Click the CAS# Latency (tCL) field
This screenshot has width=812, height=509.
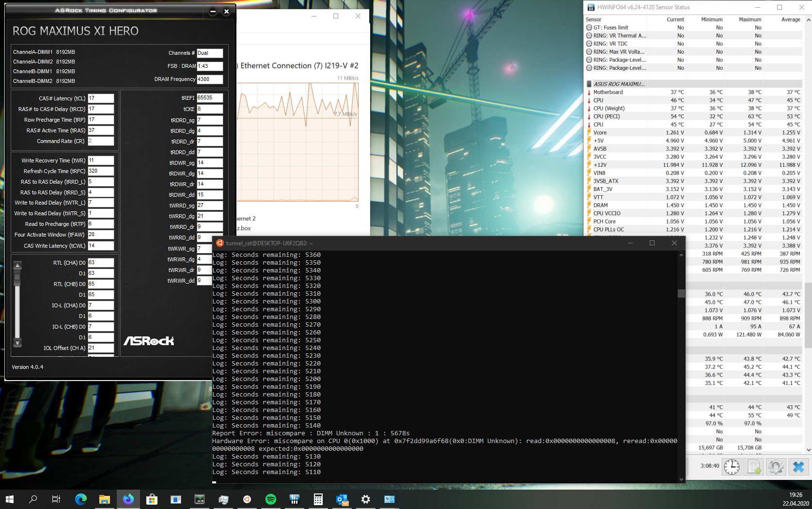click(x=101, y=98)
